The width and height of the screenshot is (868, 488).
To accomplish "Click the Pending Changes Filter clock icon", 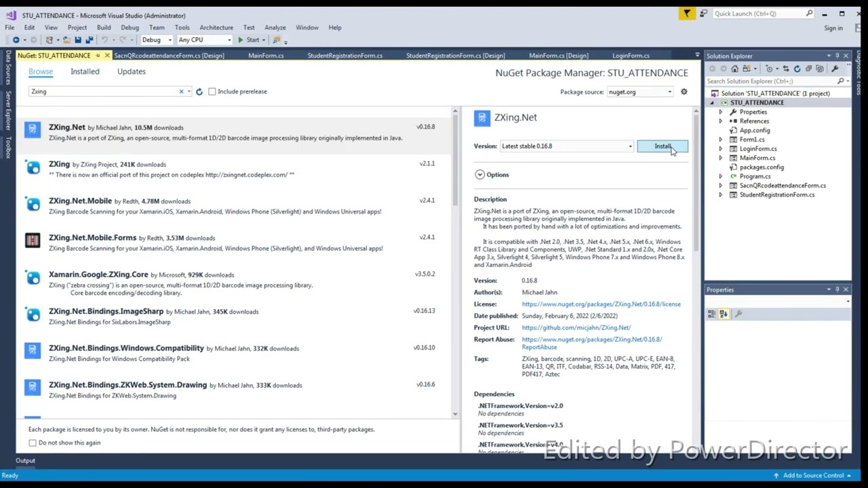I will (x=768, y=68).
